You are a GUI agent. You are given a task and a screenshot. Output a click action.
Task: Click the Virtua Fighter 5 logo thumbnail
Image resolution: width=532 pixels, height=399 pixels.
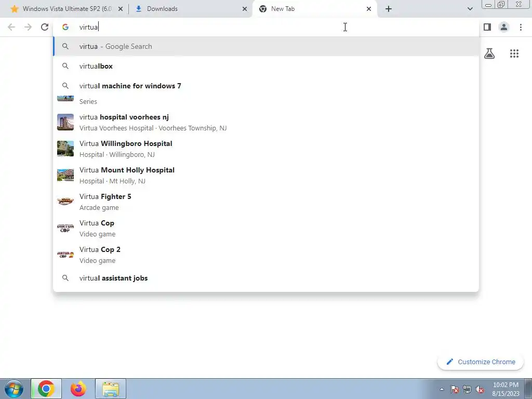coord(65,201)
